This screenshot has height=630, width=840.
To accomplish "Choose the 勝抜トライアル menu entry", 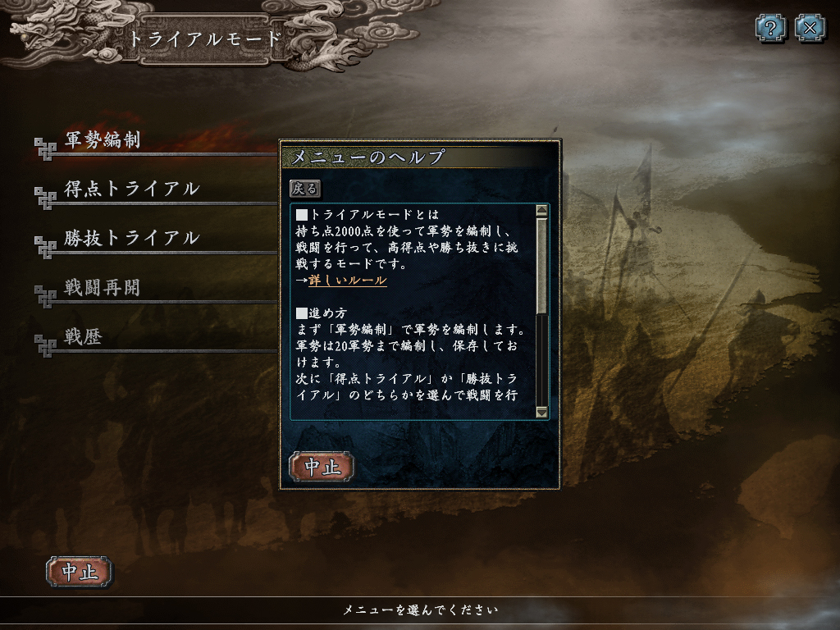I will pyautogui.click(x=132, y=238).
